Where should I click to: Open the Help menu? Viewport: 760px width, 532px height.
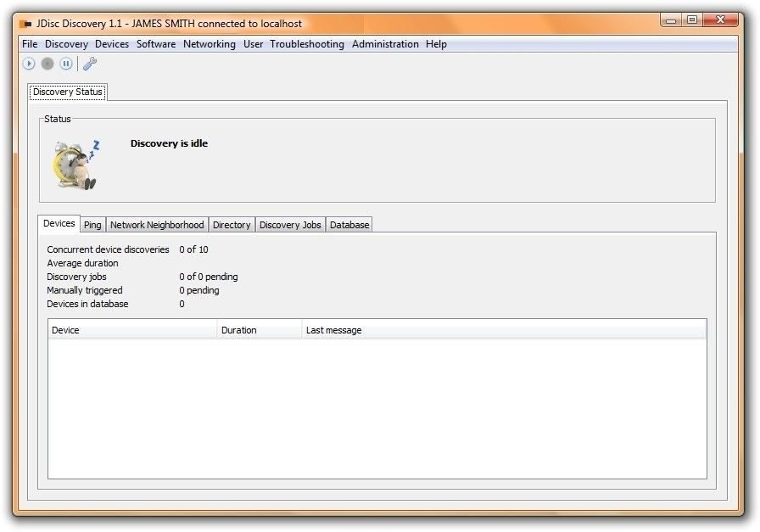point(437,44)
